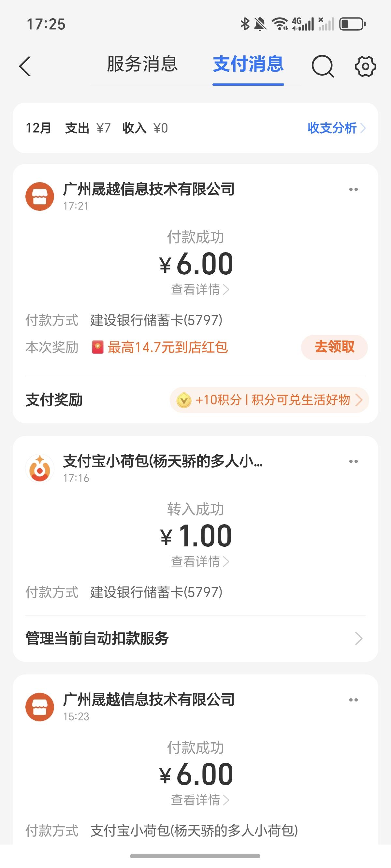View details of the ¥1.00 transfer

(199, 561)
